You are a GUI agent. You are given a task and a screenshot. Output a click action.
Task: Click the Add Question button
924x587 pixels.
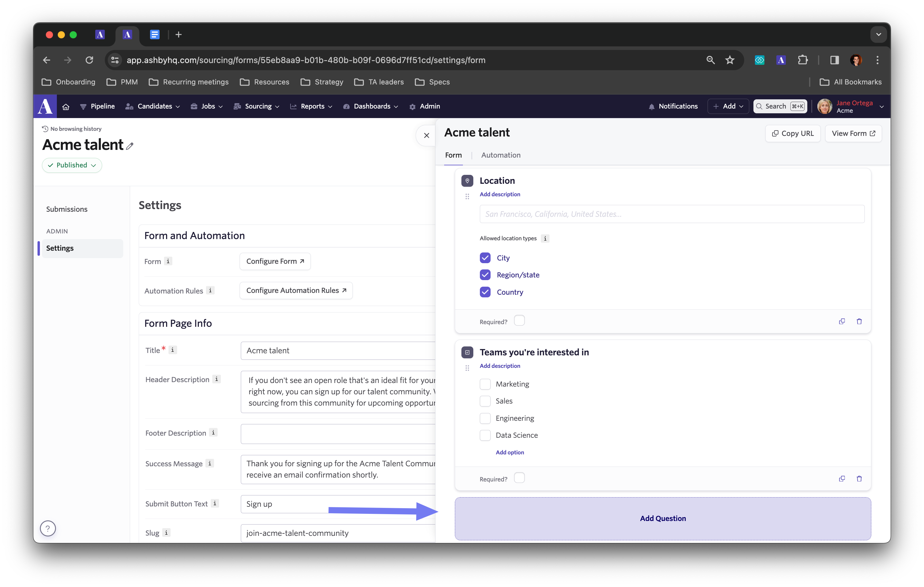[663, 518]
